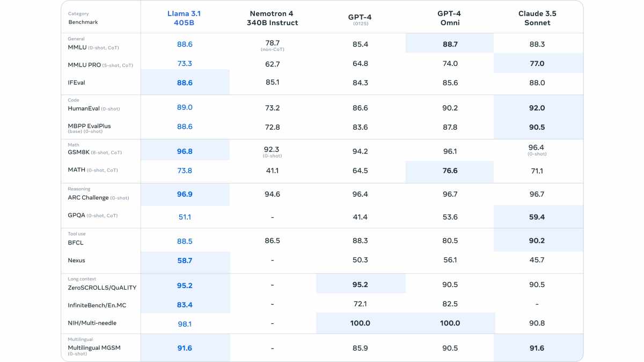Select the ZeroSCROLLS/QuALITY benchmark label
This screenshot has width=644, height=362.
[x=102, y=287]
